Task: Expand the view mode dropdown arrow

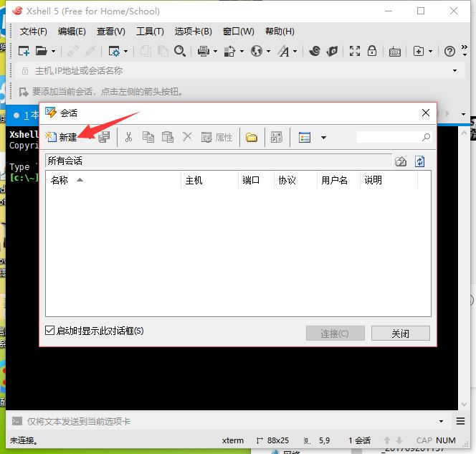Action: coord(323,138)
